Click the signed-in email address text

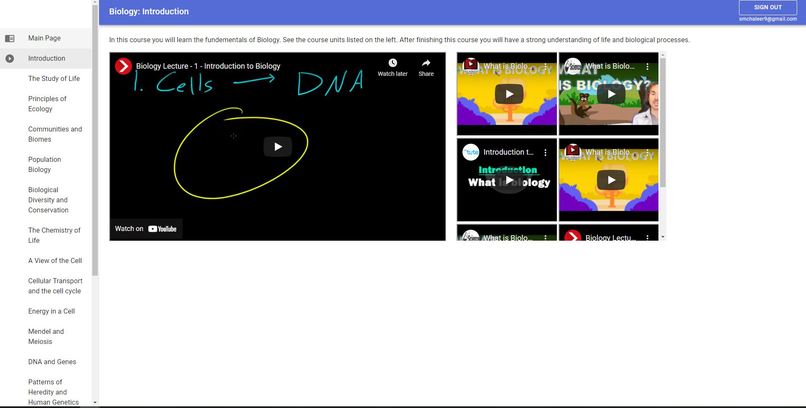tap(768, 19)
